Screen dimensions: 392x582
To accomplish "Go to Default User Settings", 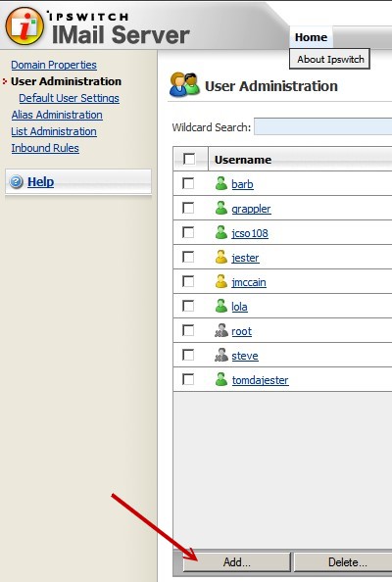I will 69,98.
